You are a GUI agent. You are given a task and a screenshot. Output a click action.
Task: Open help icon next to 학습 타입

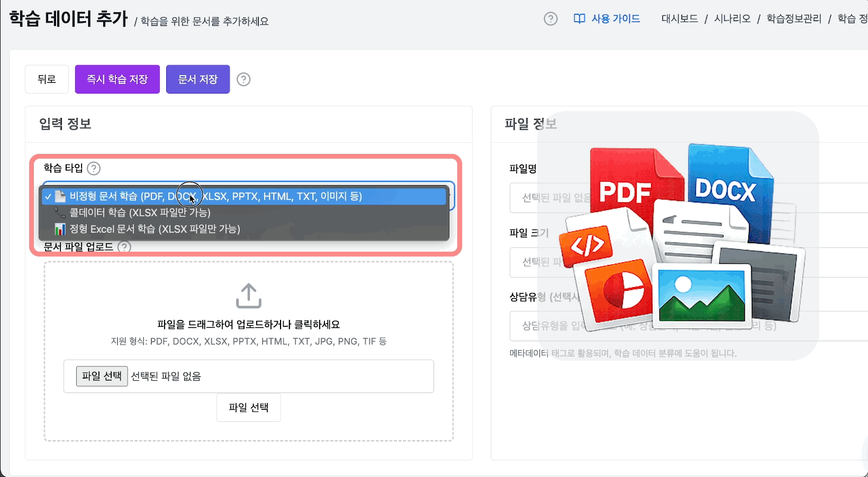pos(94,168)
